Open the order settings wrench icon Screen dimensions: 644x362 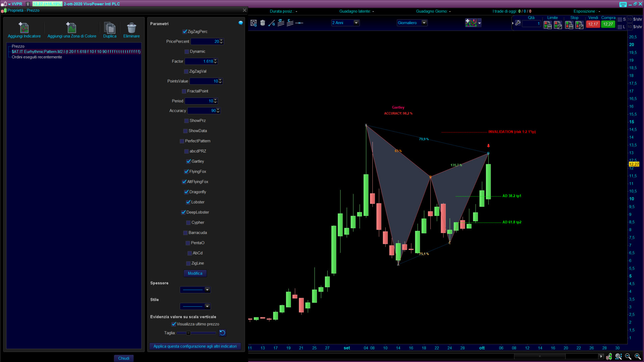[518, 23]
